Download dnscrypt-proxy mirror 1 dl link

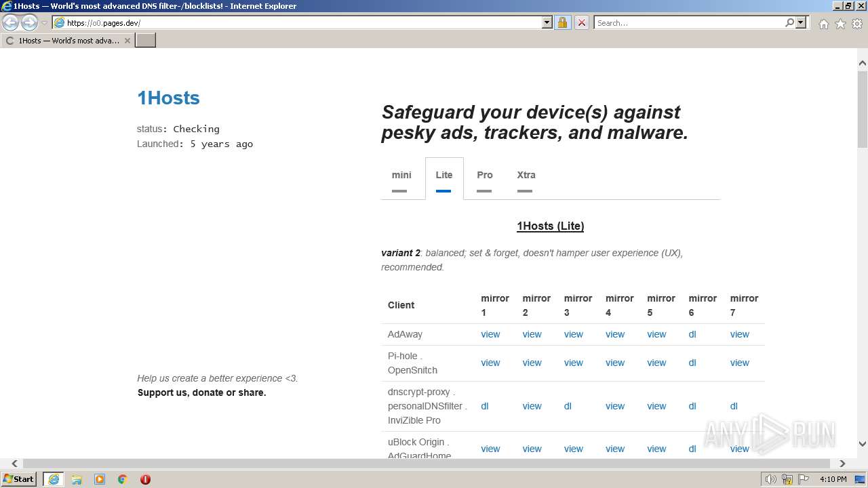(485, 406)
